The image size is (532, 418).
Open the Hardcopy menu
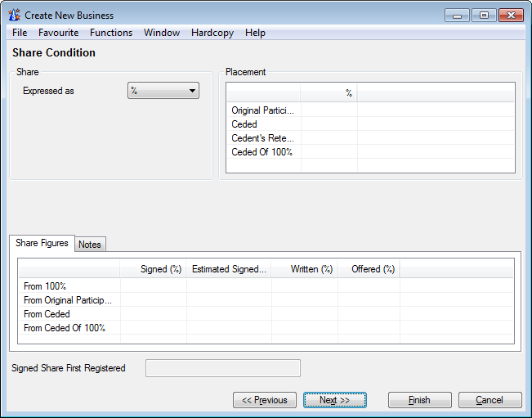pyautogui.click(x=212, y=33)
